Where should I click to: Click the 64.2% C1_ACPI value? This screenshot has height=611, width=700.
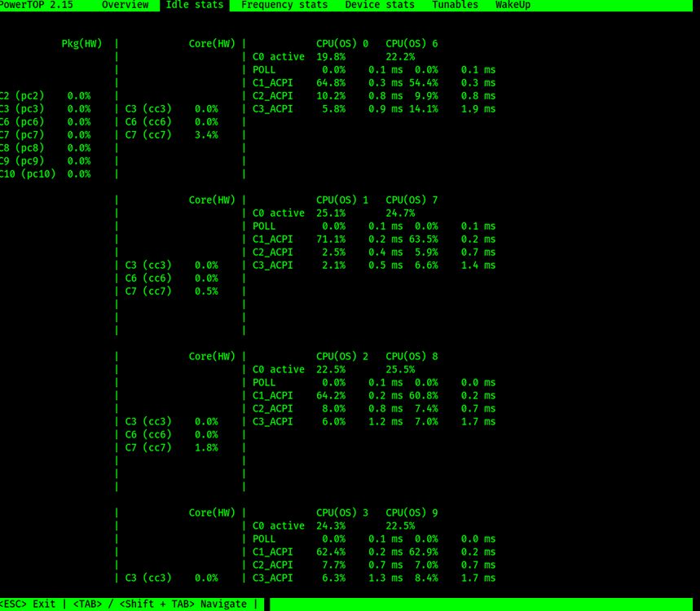(x=331, y=395)
